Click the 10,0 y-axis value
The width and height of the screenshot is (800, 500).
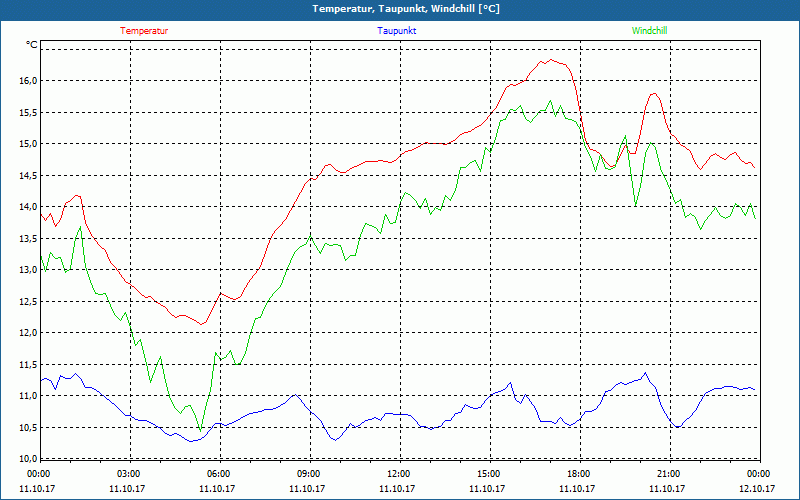coord(28,458)
